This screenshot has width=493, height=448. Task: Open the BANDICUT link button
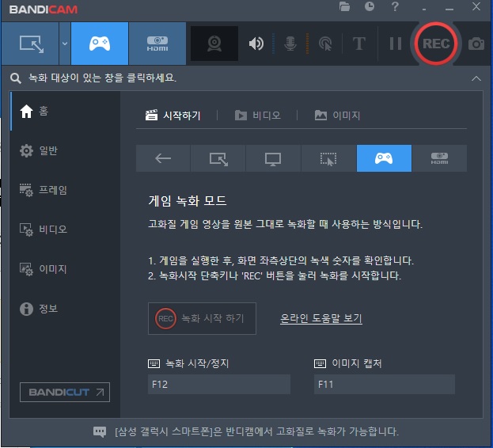coord(65,392)
